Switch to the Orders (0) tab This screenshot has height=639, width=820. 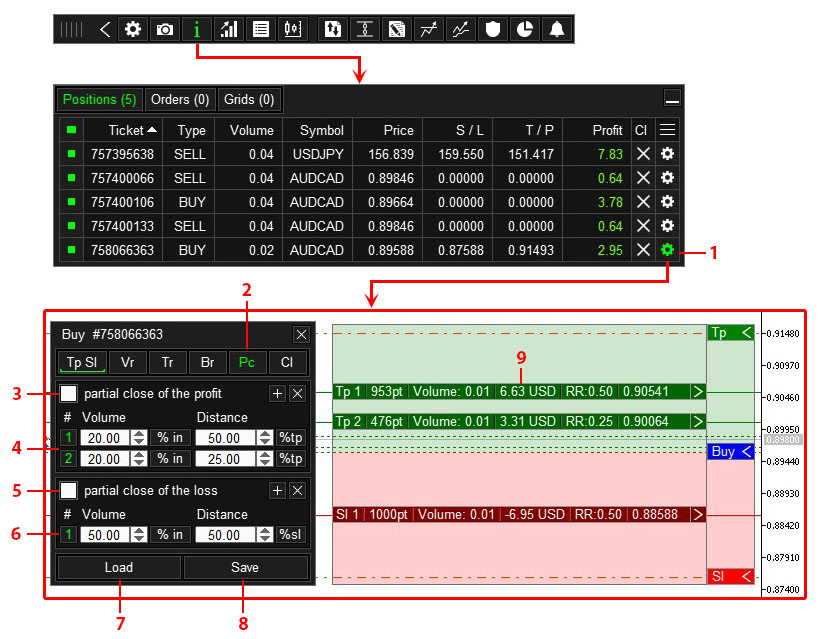pos(180,100)
